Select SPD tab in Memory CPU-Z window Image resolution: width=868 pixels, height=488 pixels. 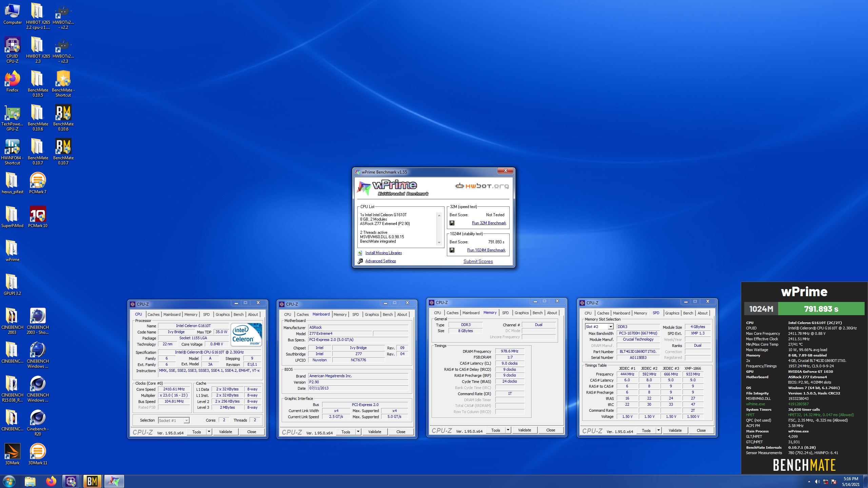tap(505, 313)
